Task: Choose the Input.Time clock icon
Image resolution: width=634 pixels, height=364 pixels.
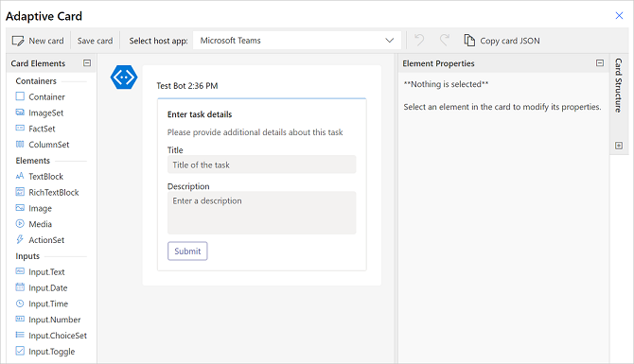Action: tap(20, 303)
